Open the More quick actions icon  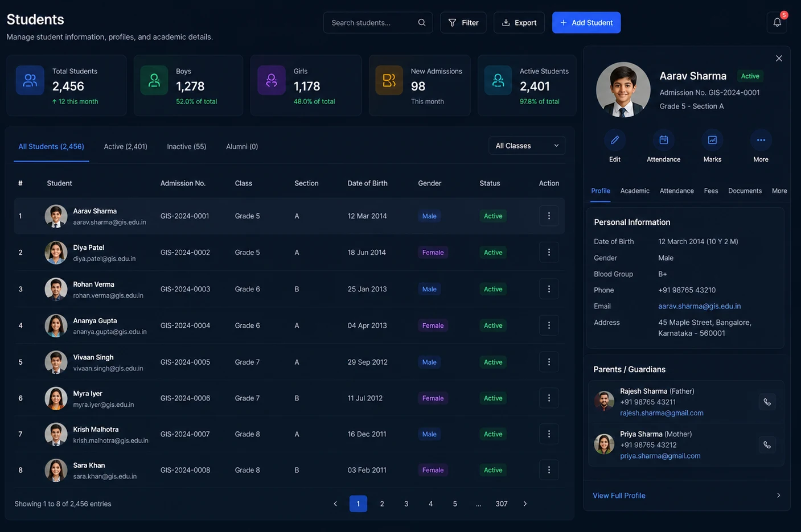coord(761,140)
